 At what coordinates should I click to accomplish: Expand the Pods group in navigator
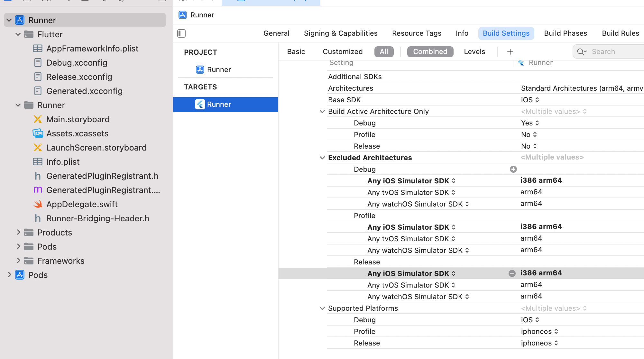click(x=9, y=275)
